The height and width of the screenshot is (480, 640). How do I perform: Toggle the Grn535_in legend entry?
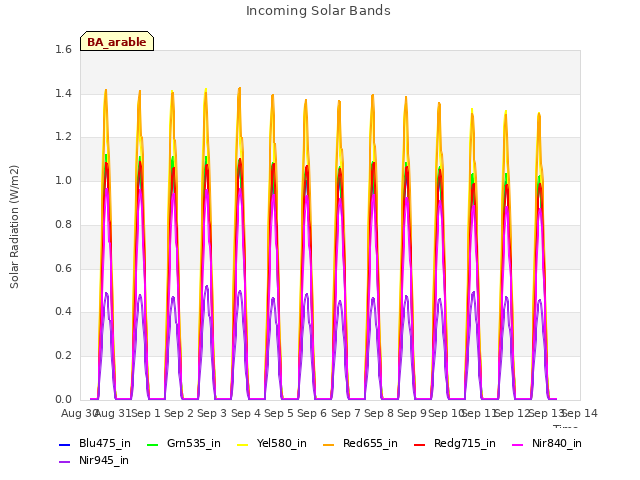[184, 443]
